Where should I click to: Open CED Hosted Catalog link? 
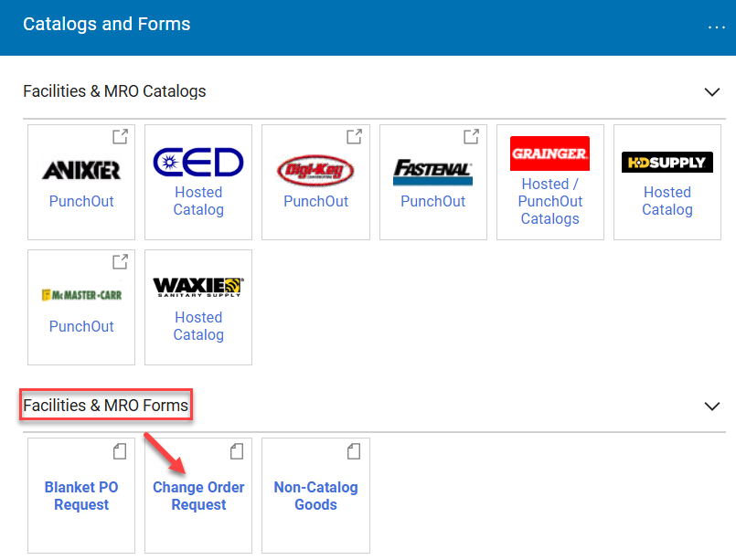tap(198, 201)
